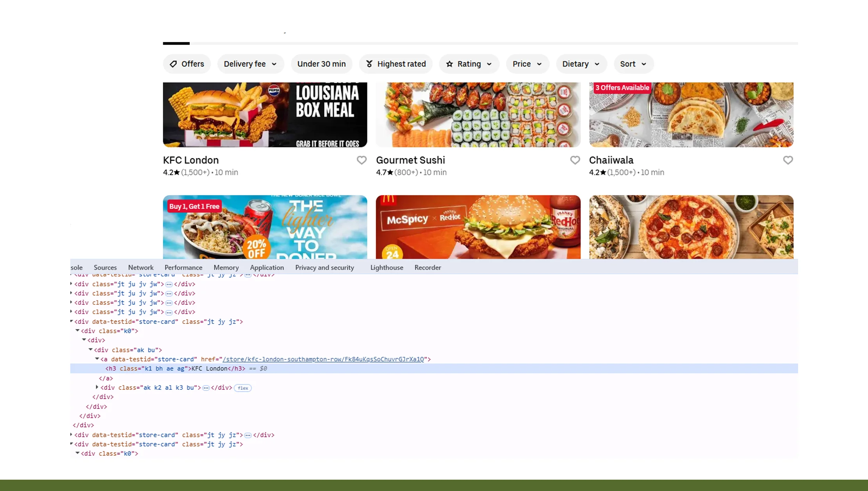Open the Lighthouse tab
The width and height of the screenshot is (868, 491).
tap(387, 268)
